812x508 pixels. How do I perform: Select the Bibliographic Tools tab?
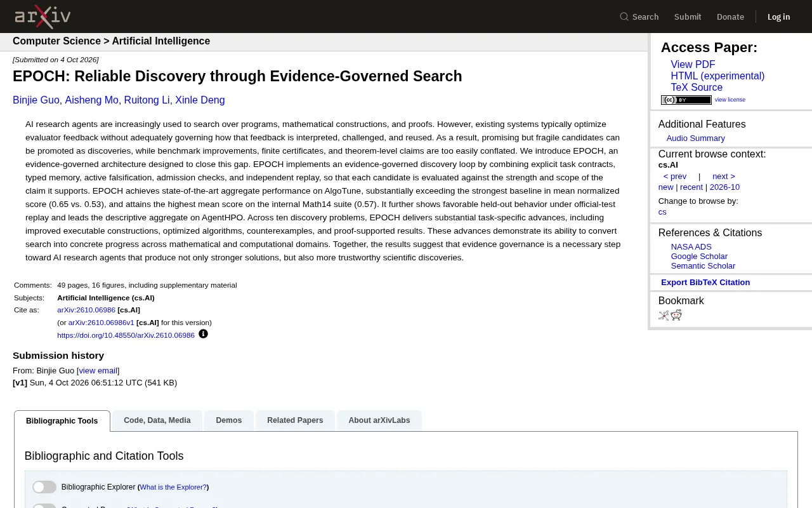tap(62, 421)
